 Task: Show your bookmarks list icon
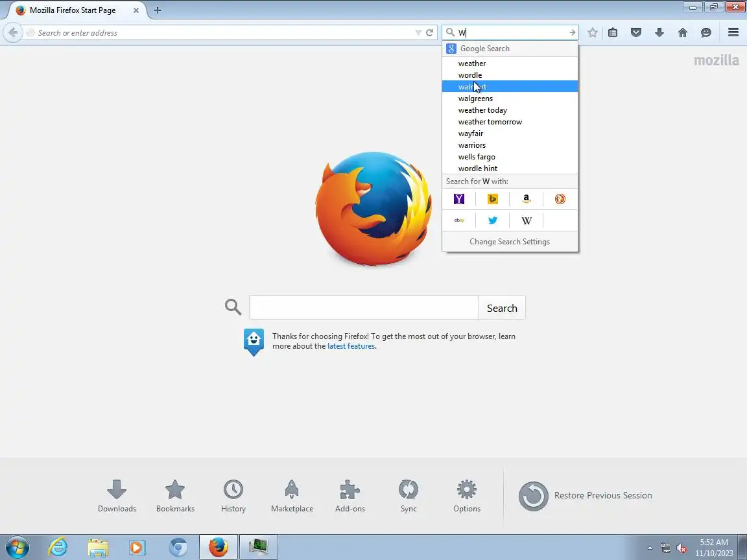[613, 32]
